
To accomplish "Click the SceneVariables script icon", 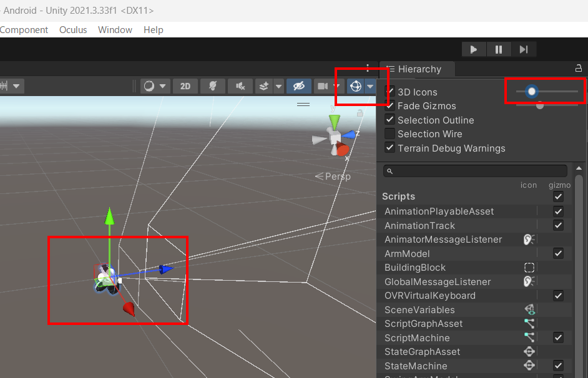I will 529,310.
